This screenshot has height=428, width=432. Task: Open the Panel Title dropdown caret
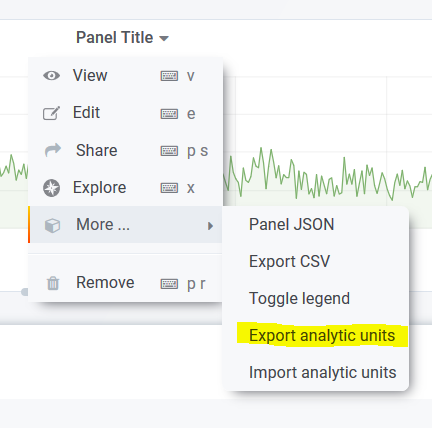coord(164,39)
